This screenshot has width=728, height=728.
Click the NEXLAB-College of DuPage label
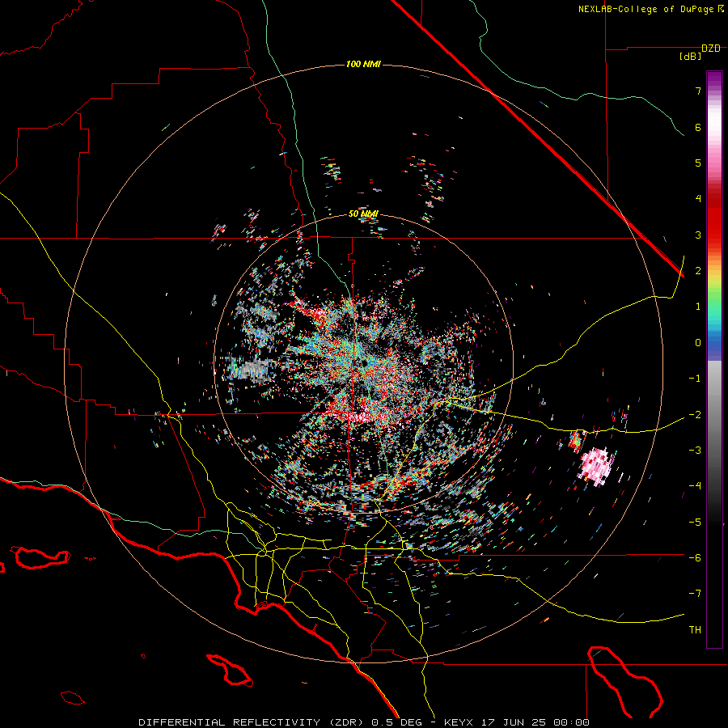point(650,9)
